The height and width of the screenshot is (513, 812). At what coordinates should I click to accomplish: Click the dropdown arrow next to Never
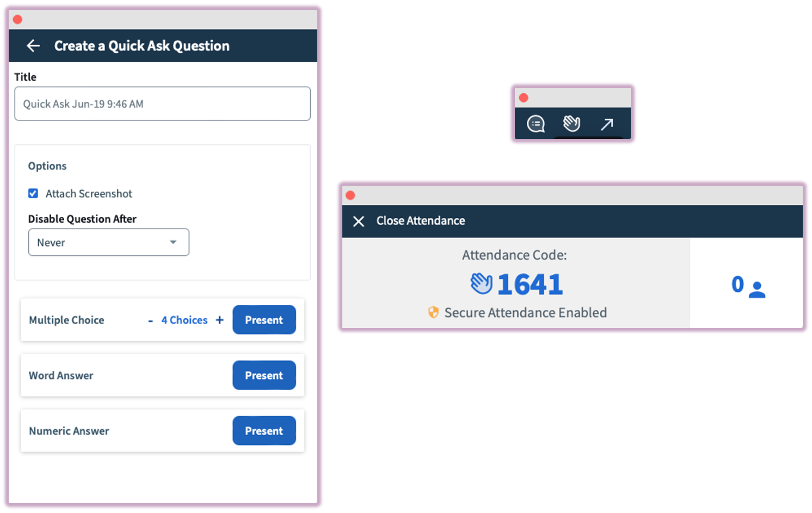pos(173,242)
